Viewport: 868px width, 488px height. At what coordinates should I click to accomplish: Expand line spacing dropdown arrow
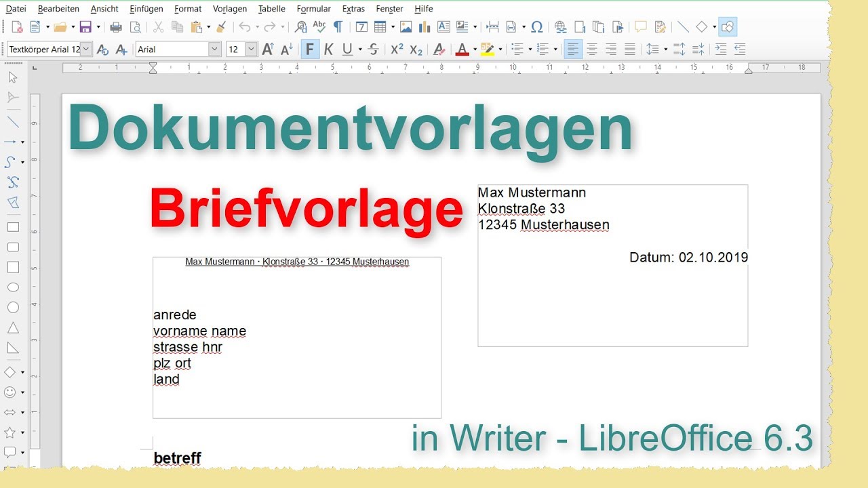(665, 49)
